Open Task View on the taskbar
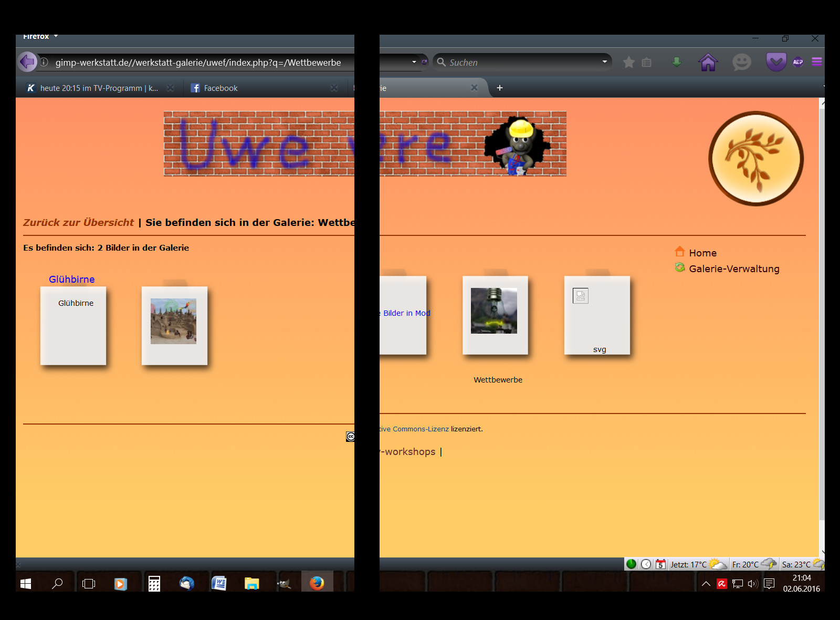 pyautogui.click(x=89, y=583)
